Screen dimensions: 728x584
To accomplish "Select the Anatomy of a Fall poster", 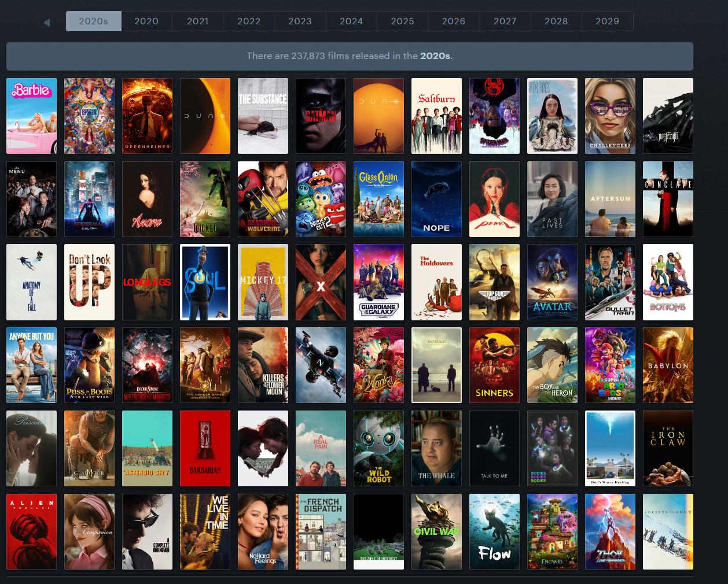I will pyautogui.click(x=32, y=282).
